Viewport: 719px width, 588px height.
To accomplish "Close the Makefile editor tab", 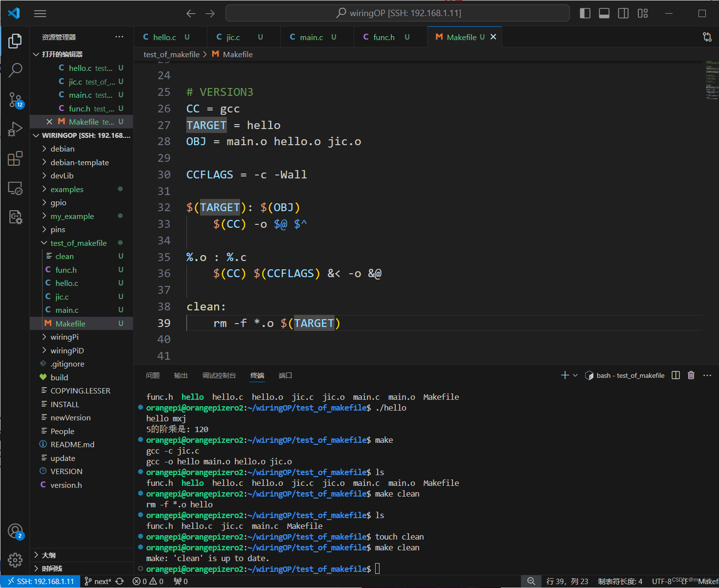I will coord(493,37).
